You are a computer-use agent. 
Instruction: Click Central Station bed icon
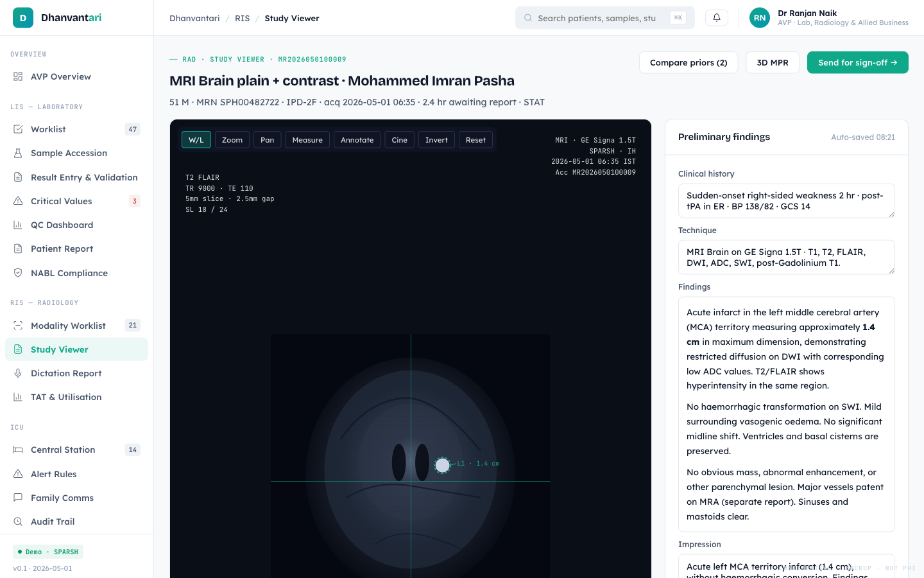(18, 450)
